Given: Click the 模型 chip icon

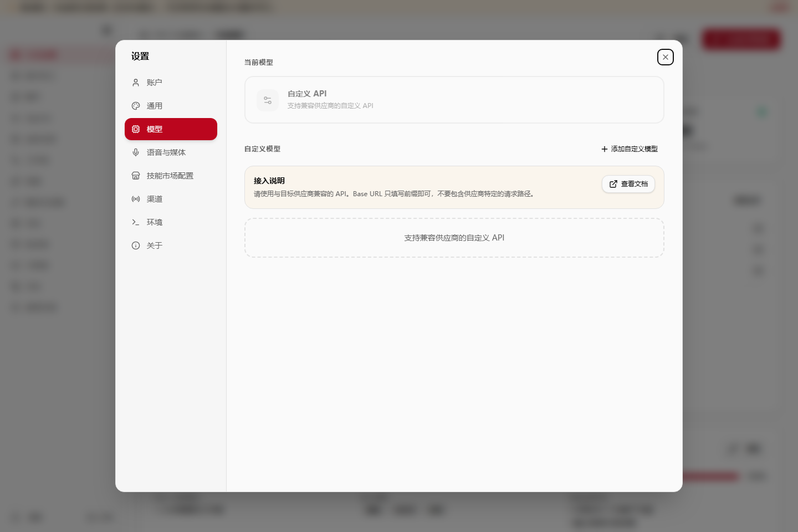Looking at the screenshot, I should coord(136,129).
